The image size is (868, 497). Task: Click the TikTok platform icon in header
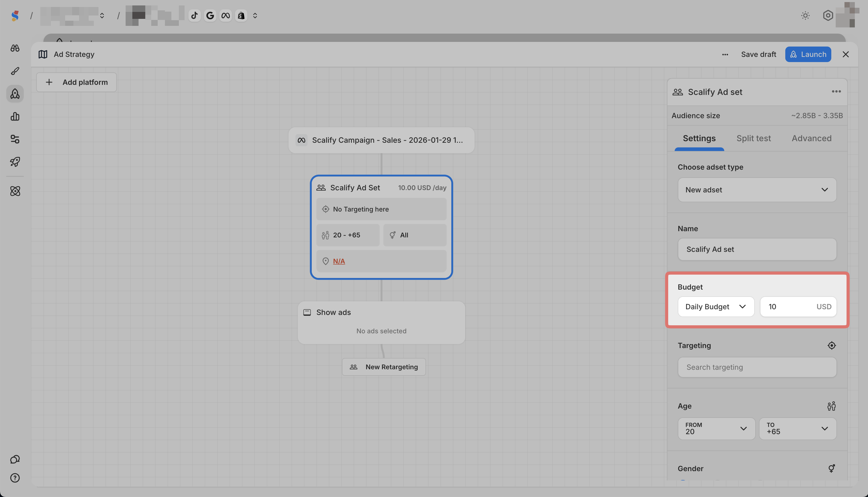[x=194, y=15]
